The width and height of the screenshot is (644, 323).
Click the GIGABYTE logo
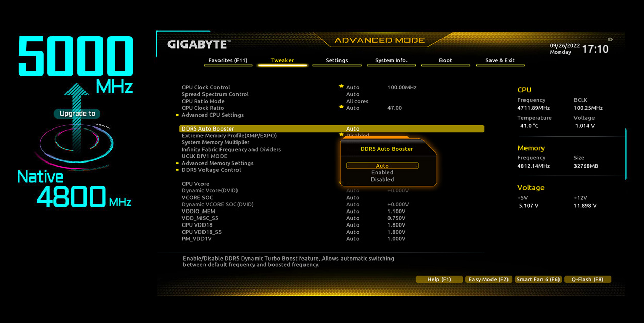pyautogui.click(x=199, y=45)
